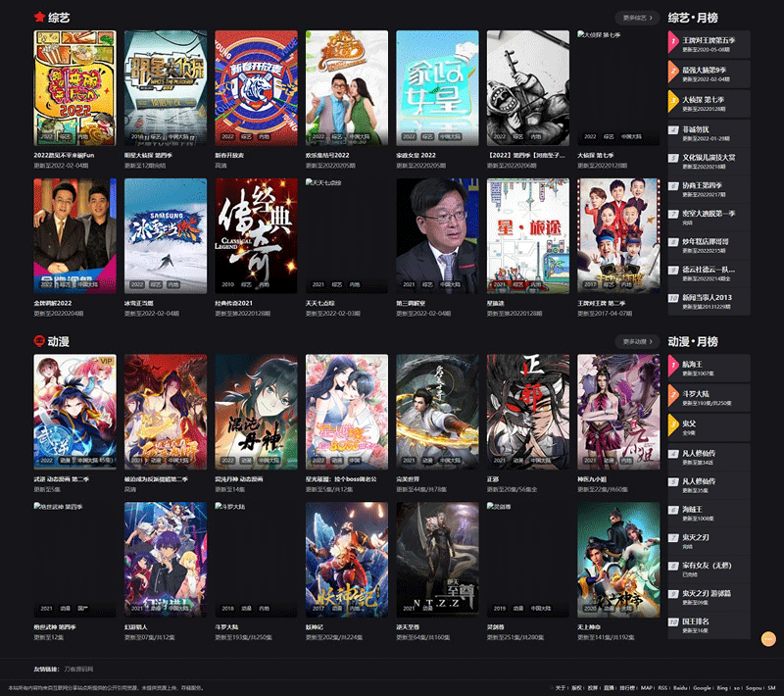Click rank 1 badge for 王牌对王牌第五季

pos(673,43)
